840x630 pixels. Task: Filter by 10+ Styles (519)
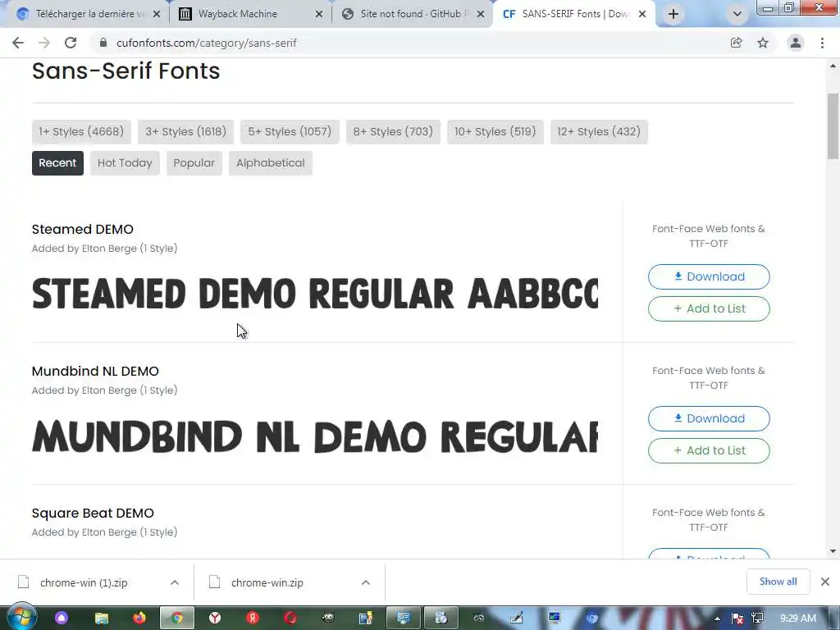click(x=495, y=132)
